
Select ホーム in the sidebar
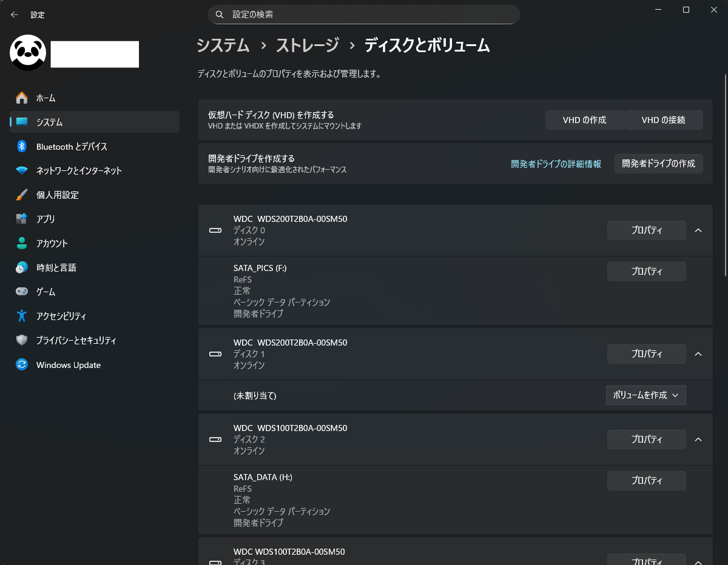click(45, 98)
